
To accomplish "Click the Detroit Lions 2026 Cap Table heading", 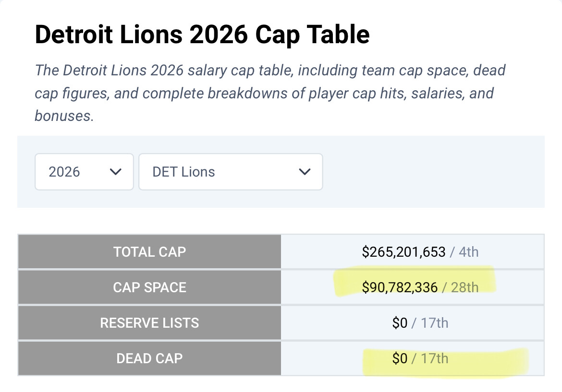I will [202, 35].
